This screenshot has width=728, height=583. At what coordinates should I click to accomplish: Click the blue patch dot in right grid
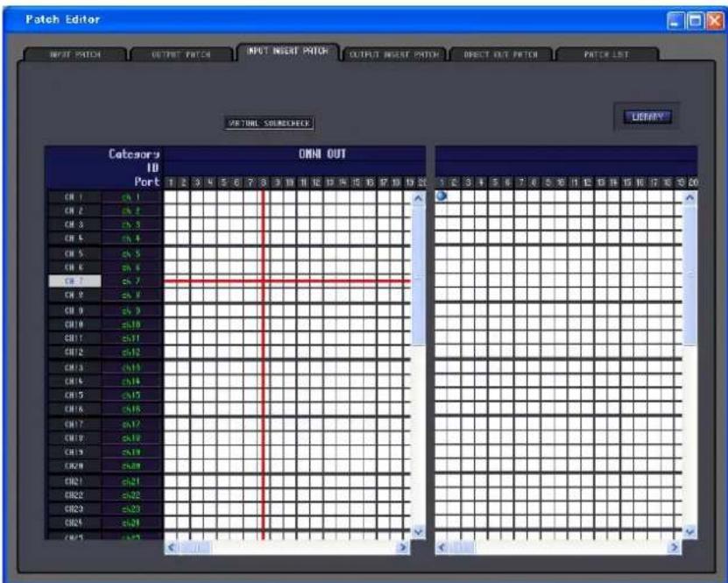click(x=442, y=196)
